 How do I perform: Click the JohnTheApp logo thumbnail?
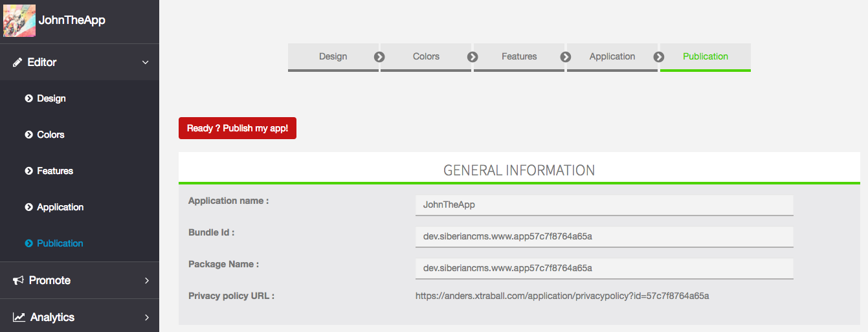coord(19,21)
